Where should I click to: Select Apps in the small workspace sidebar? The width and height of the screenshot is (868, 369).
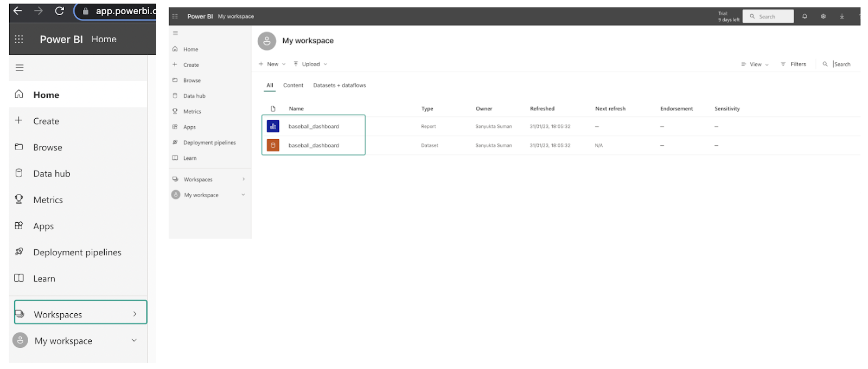tap(210, 127)
